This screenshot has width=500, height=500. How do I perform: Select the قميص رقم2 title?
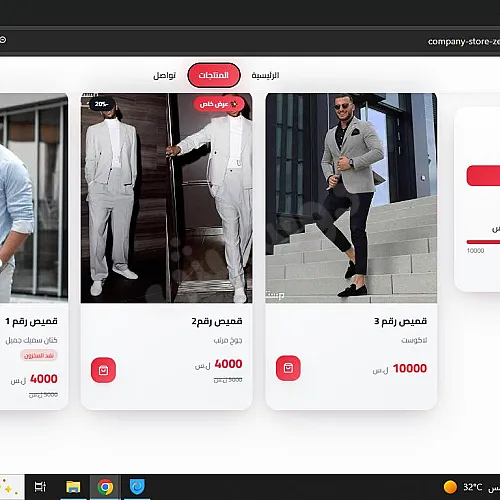[x=217, y=321]
